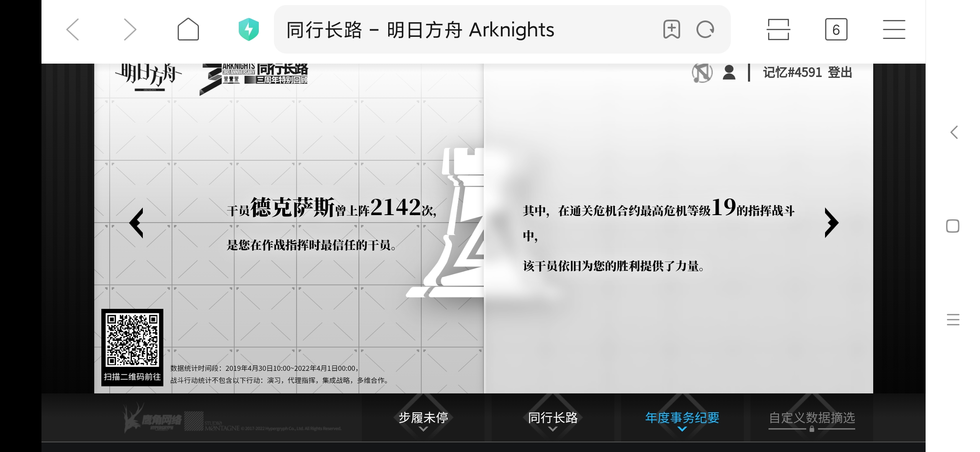Click the QR code image
The width and height of the screenshot is (980, 452).
[132, 340]
